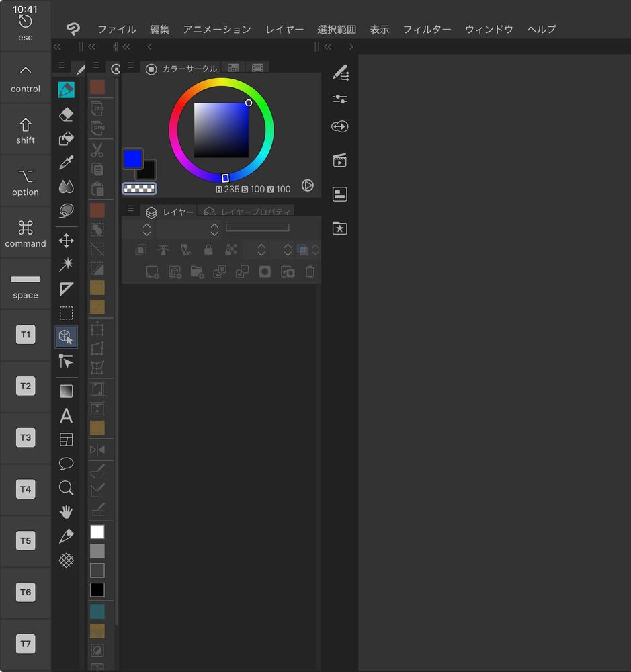Select the Operation object cube tool
The image size is (631, 672).
pyautogui.click(x=66, y=337)
